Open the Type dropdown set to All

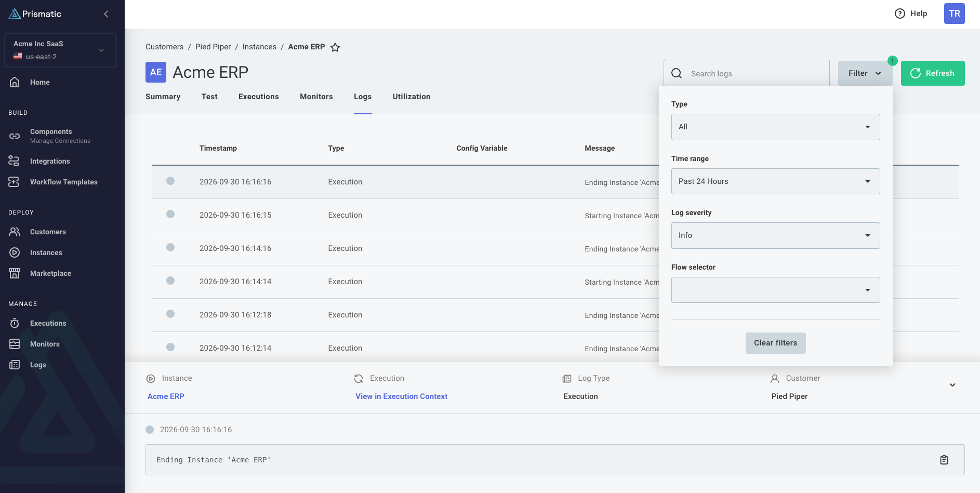pos(775,127)
